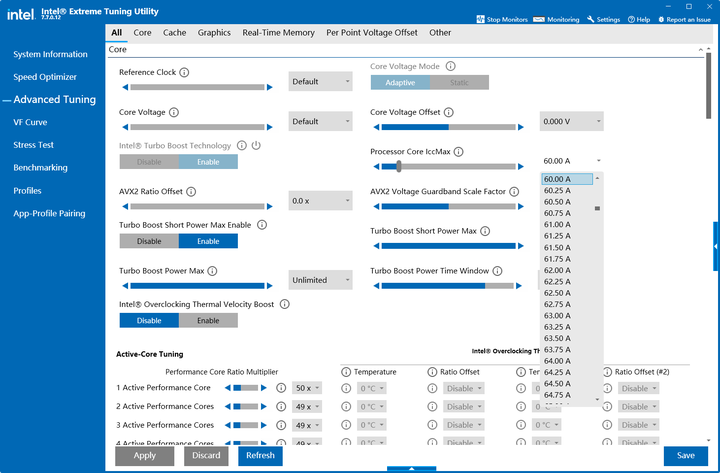720x473 pixels.
Task: Open the Stress Test section
Action: [34, 145]
